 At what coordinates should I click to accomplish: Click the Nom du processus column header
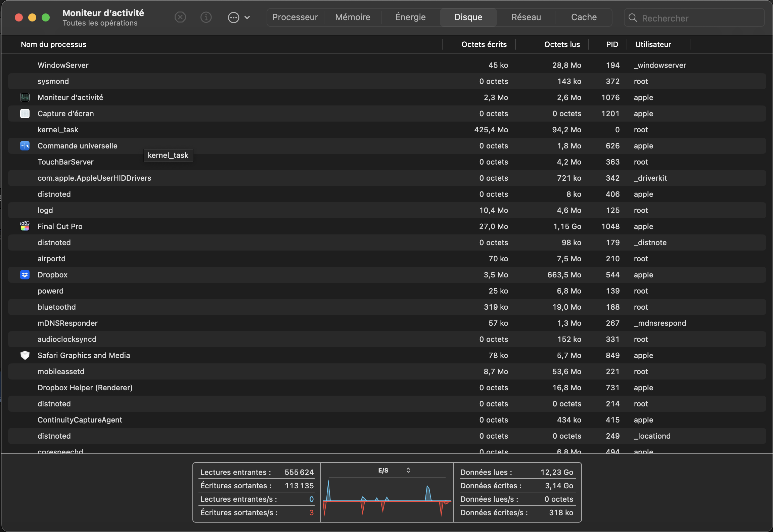point(54,44)
